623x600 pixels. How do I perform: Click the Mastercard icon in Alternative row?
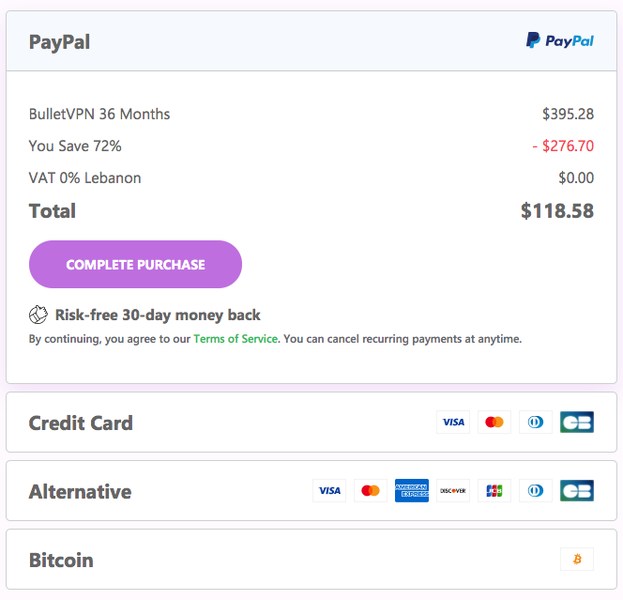coord(370,491)
